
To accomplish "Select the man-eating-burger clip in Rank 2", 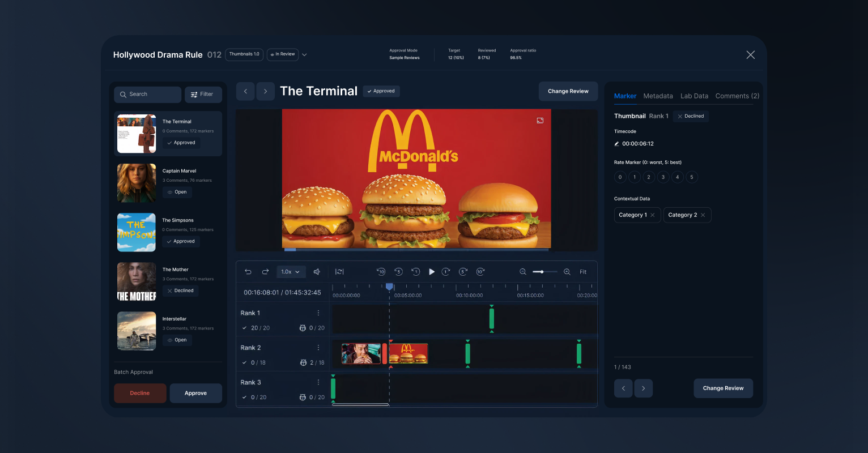I will (x=361, y=354).
